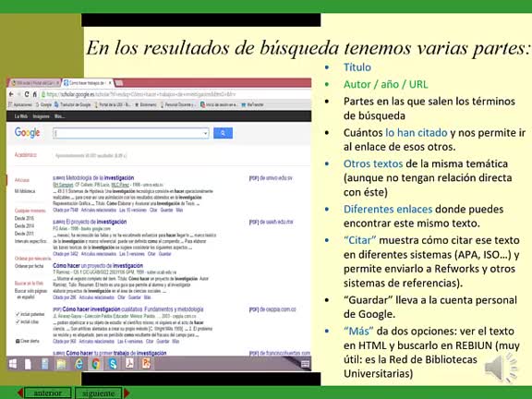The height and width of the screenshot is (399, 532).
Task: Click 'Guardar' under 'El proyecto de investigación'
Action: (165, 254)
